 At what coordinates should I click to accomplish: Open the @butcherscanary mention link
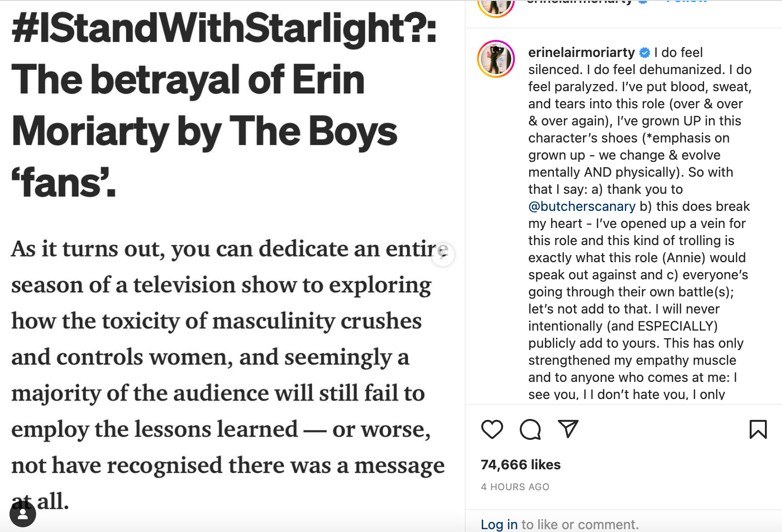[582, 206]
